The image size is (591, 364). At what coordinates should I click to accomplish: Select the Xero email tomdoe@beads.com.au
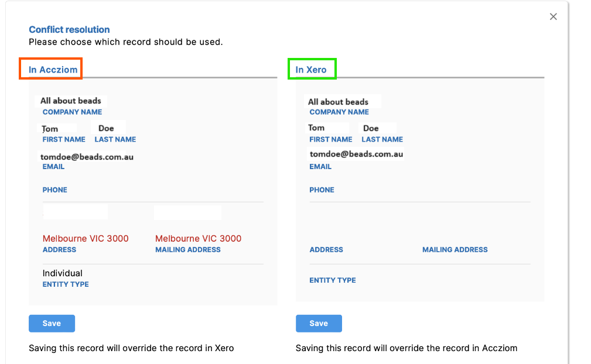356,154
